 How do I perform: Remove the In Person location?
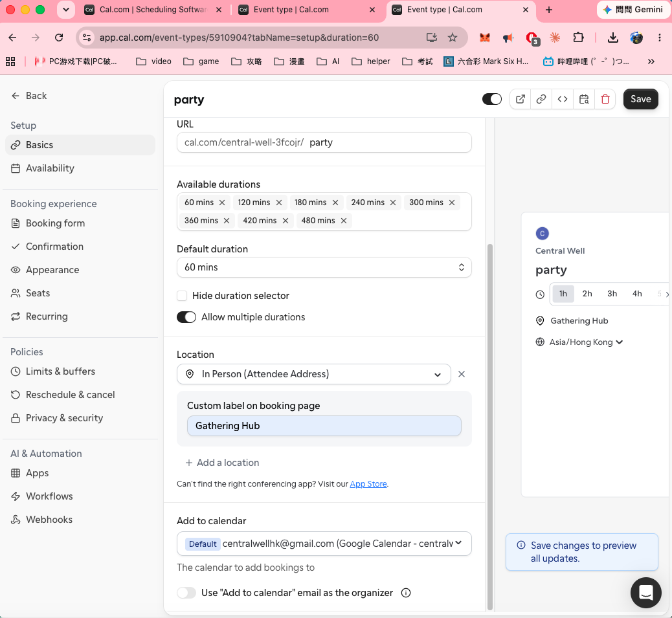(x=462, y=374)
